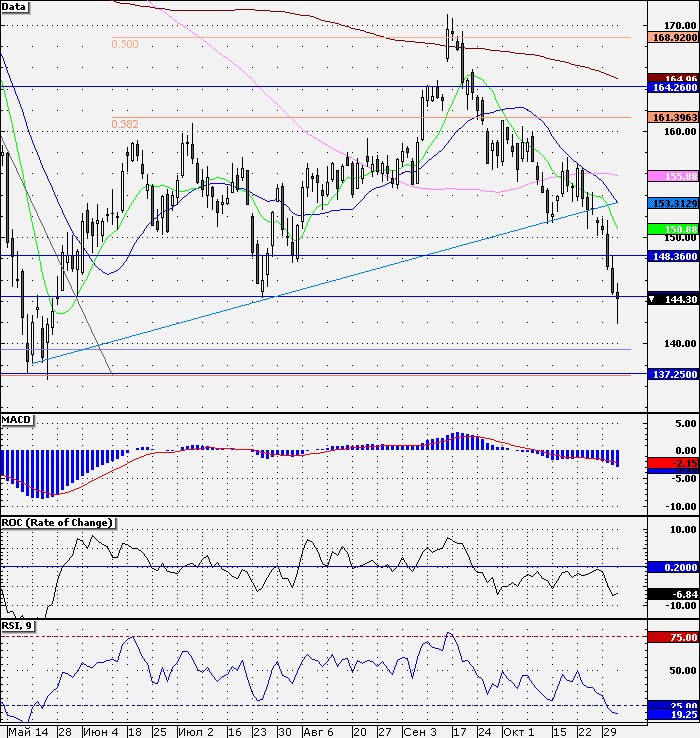Select the red 75.00 RSI level tag
This screenshot has width=700, height=738.
[x=673, y=638]
